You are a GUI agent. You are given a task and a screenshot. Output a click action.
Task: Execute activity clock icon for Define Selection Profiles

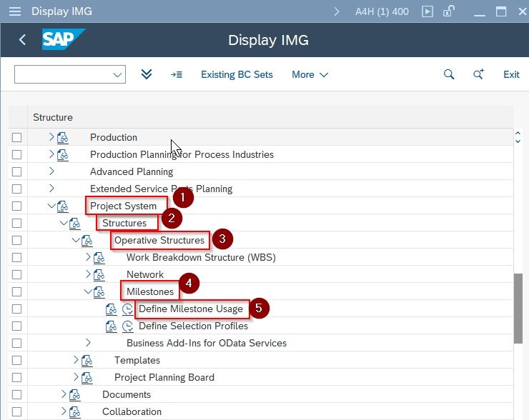[127, 326]
